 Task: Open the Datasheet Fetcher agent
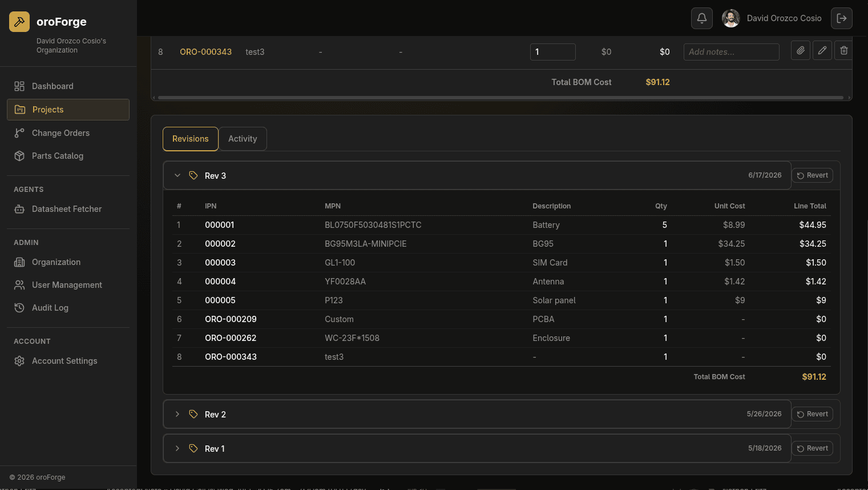(68, 209)
